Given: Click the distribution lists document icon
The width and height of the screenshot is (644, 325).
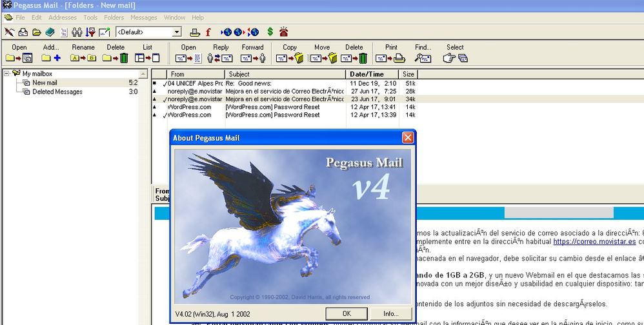Looking at the screenshot, I should 64,32.
